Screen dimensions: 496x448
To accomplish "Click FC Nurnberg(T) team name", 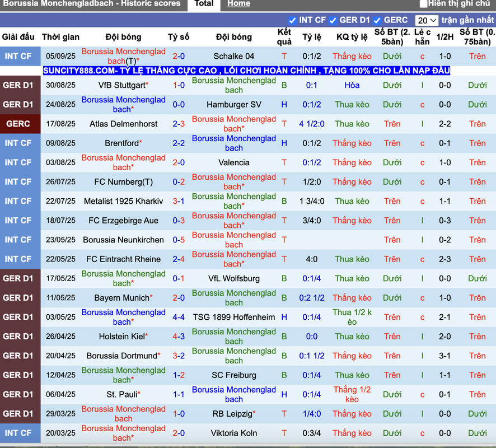I will (123, 182).
